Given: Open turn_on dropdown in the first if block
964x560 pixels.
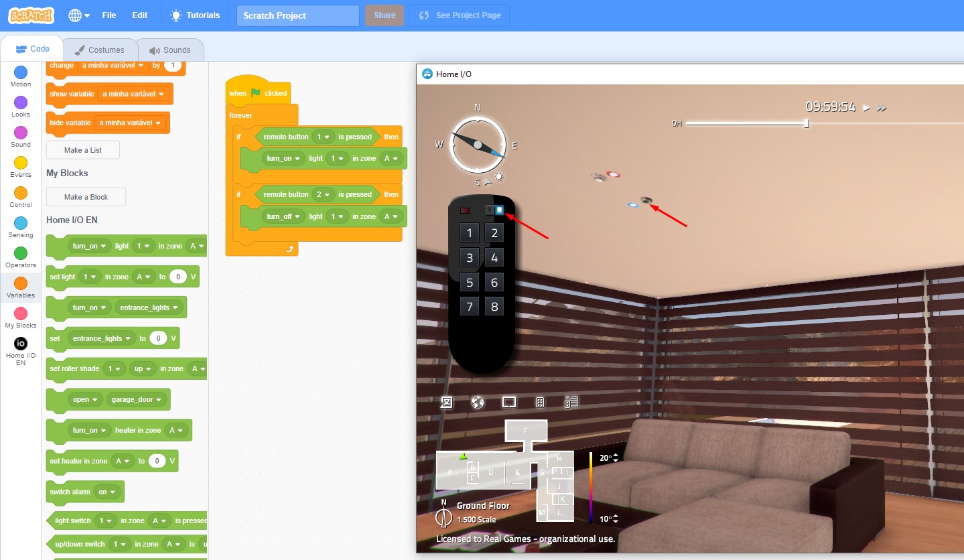Looking at the screenshot, I should [x=279, y=159].
